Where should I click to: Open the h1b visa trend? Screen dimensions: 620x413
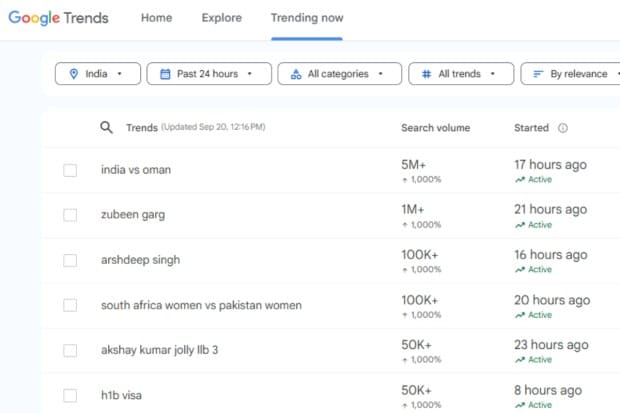121,395
